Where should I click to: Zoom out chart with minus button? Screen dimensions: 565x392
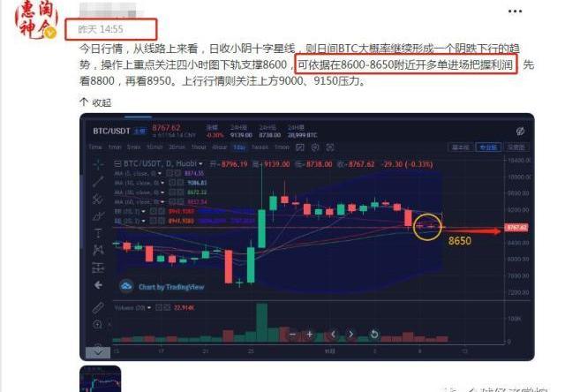(x=293, y=335)
